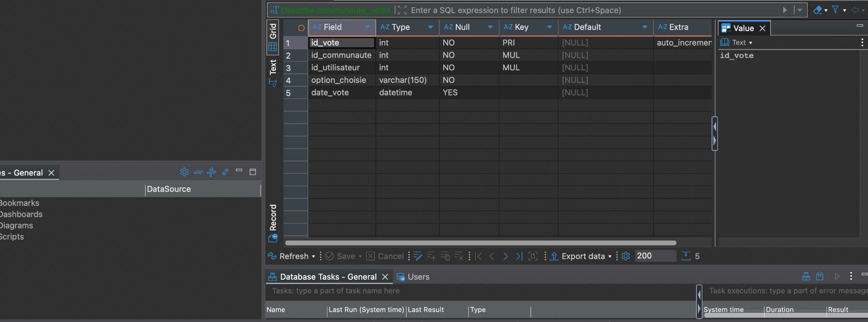Viewport: 868px width, 322px height.
Task: Click the fetch all rows count icon
Action: (x=686, y=256)
